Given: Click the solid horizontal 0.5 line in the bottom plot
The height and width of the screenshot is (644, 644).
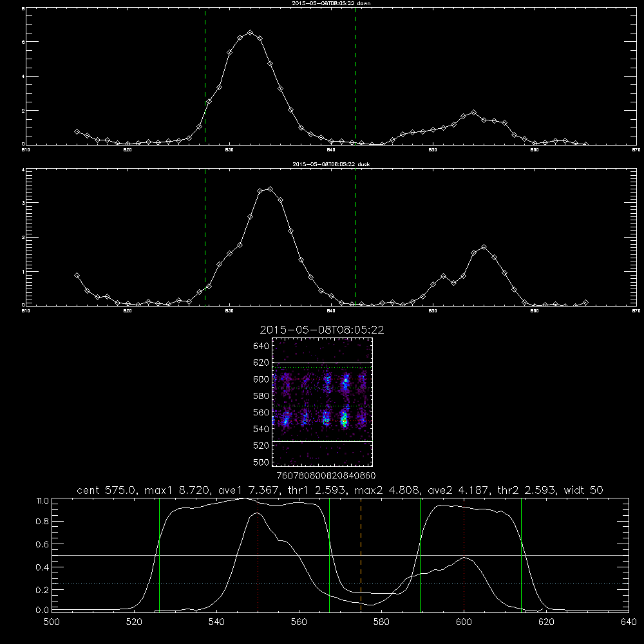Looking at the screenshot, I should click(340, 556).
